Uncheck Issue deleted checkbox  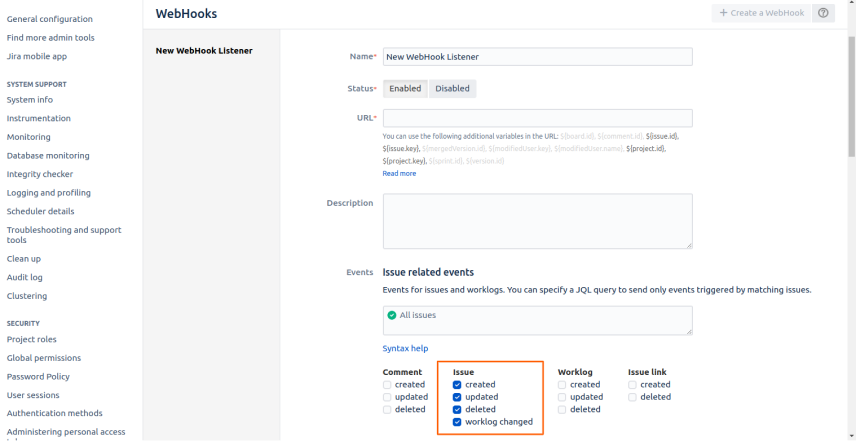coord(457,409)
